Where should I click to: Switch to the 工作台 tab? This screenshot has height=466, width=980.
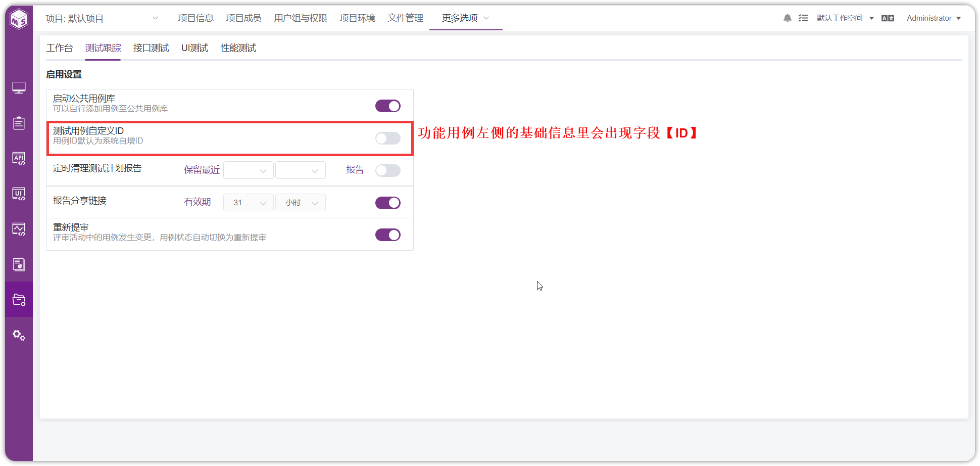tap(60, 48)
